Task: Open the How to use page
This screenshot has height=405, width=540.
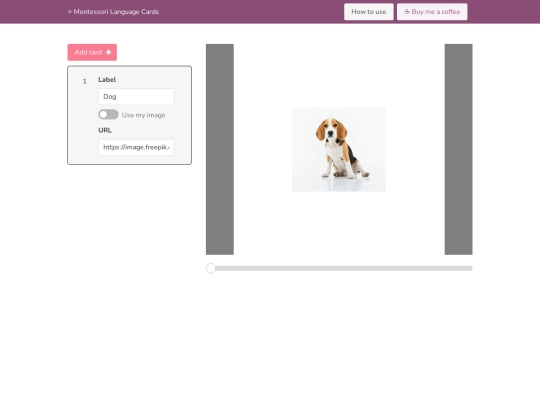Action: [368, 12]
